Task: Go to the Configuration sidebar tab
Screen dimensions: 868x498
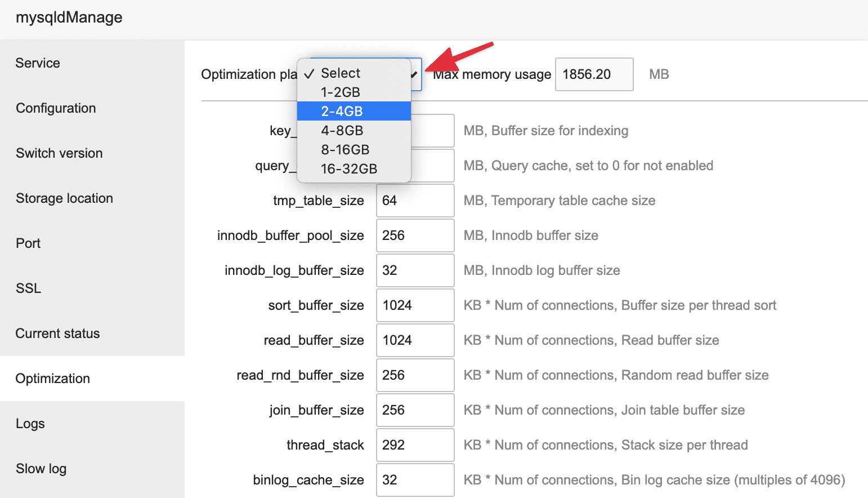Action: coord(56,108)
